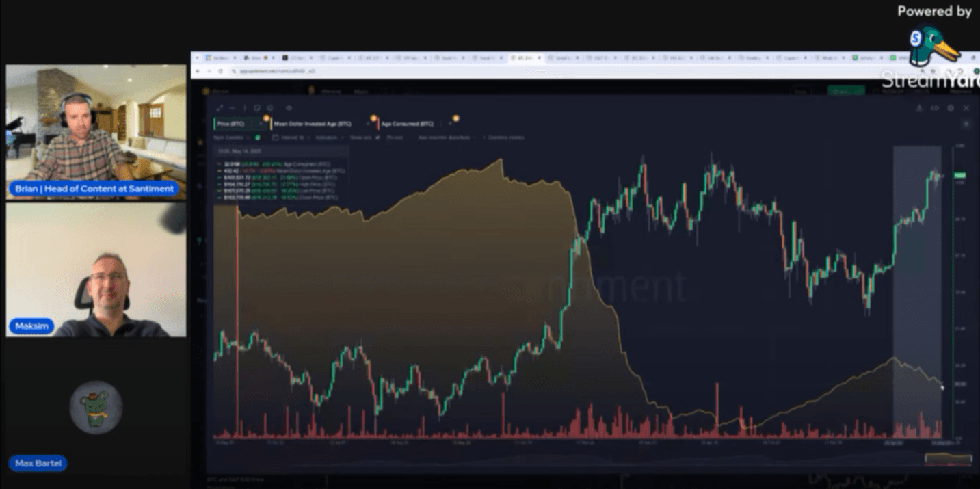Click the chart fullscreen expand icon
The height and width of the screenshot is (489, 980).
[x=220, y=108]
